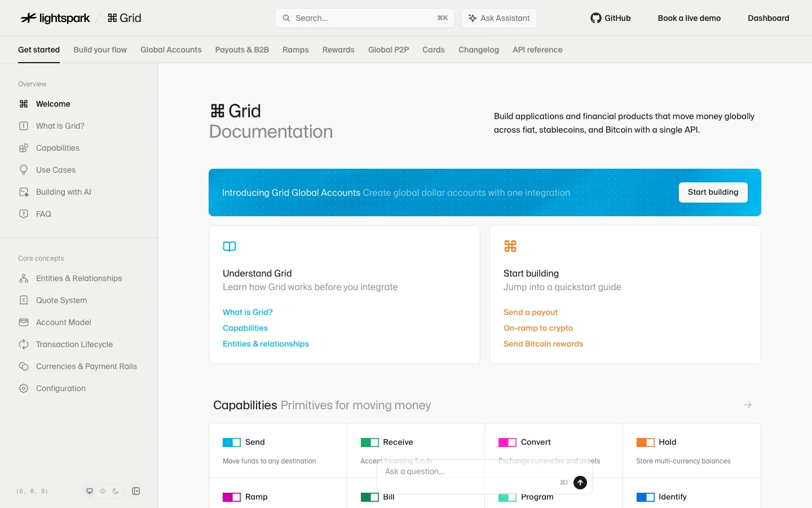Screen dimensions: 812x508
Task: Click the What is Grid? info icon
Action: [24, 126]
